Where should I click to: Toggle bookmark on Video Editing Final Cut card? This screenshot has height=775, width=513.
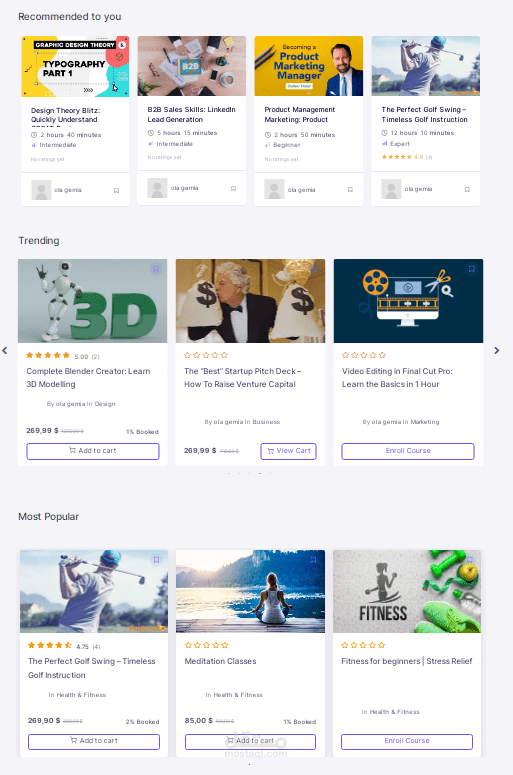[471, 269]
